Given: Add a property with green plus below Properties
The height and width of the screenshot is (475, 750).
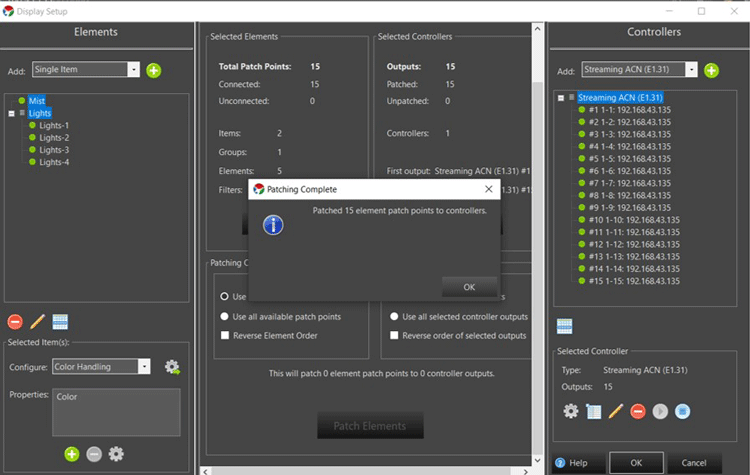Looking at the screenshot, I should (72, 454).
